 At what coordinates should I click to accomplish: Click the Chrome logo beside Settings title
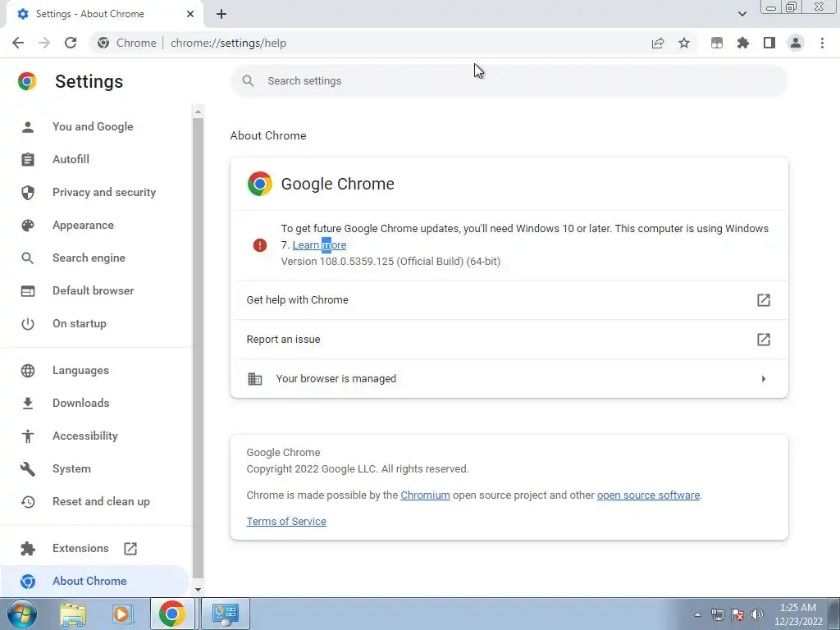pos(27,81)
